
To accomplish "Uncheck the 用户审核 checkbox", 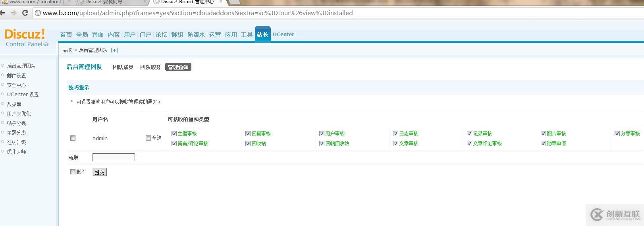I will pyautogui.click(x=322, y=133).
